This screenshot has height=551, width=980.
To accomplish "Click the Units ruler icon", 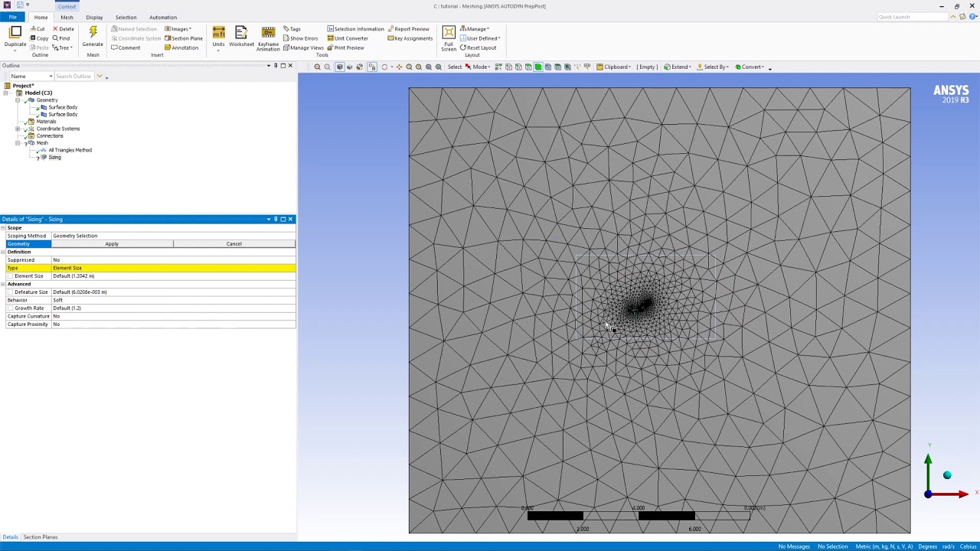I will pyautogui.click(x=219, y=32).
